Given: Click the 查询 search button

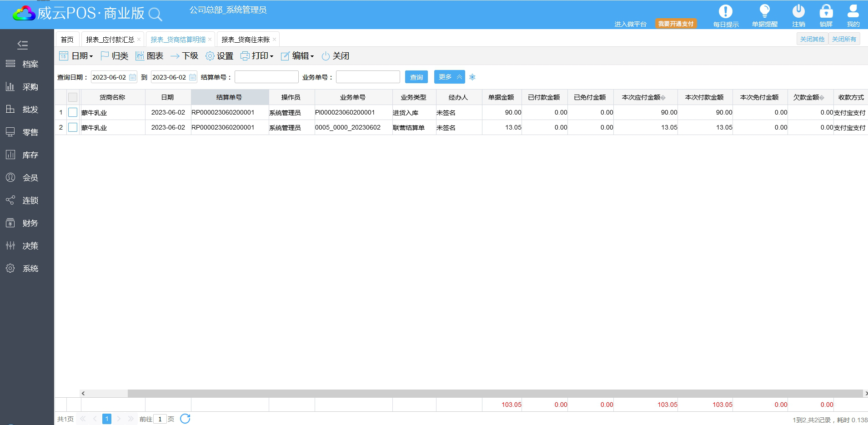Looking at the screenshot, I should [416, 77].
